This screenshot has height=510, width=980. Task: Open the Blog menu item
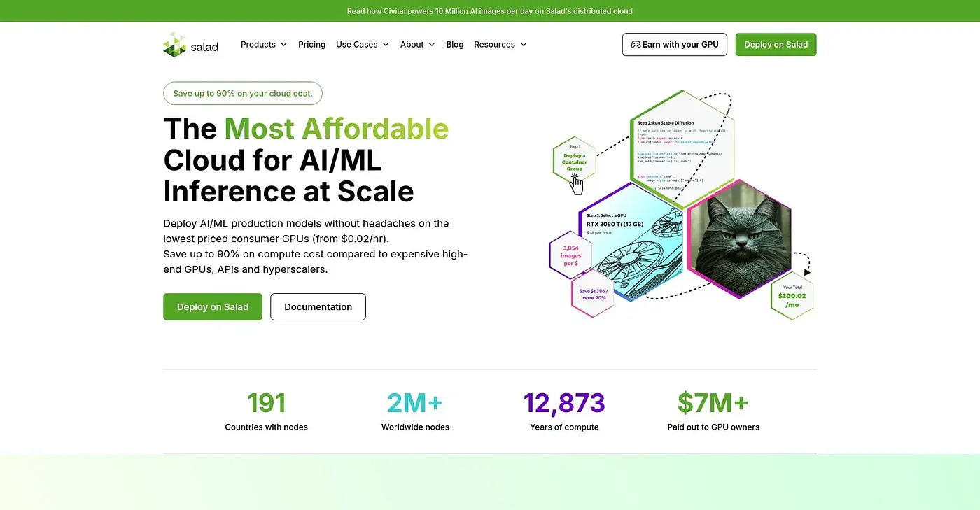(x=455, y=45)
